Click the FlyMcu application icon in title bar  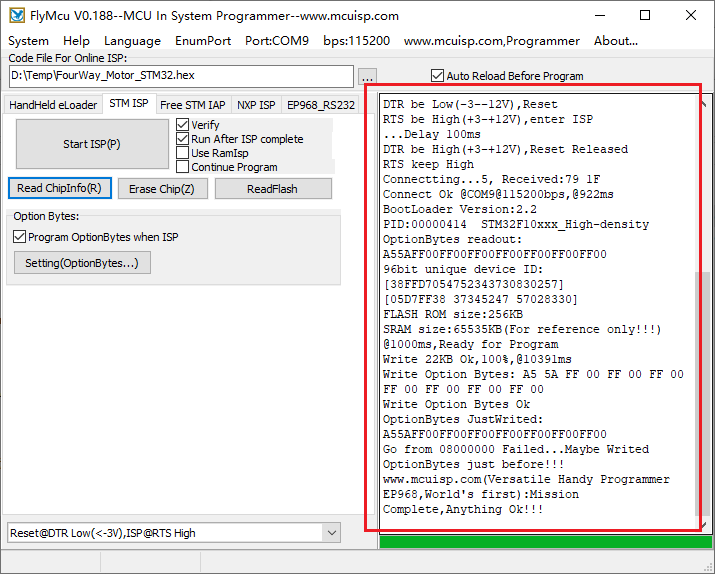17,16
